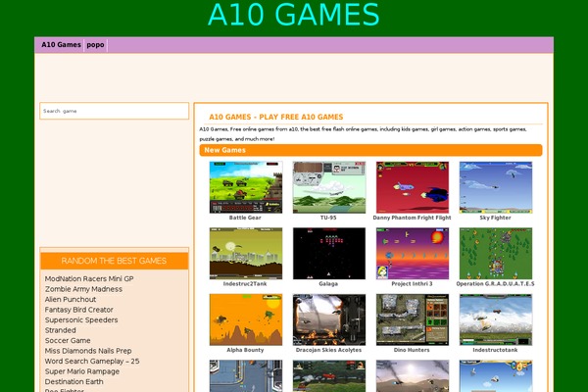This screenshot has height=392, width=588.
Task: Open Soccer Game link
Action: [68, 341]
